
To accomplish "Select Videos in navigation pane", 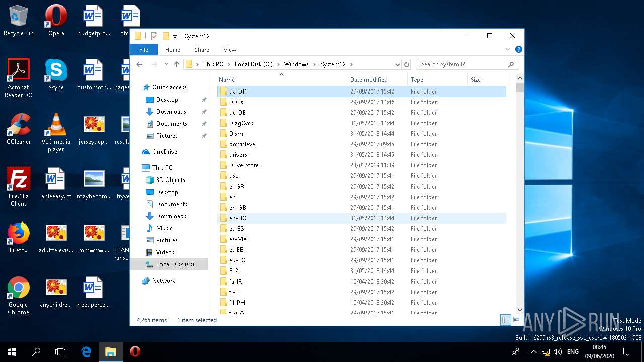I will [165, 252].
